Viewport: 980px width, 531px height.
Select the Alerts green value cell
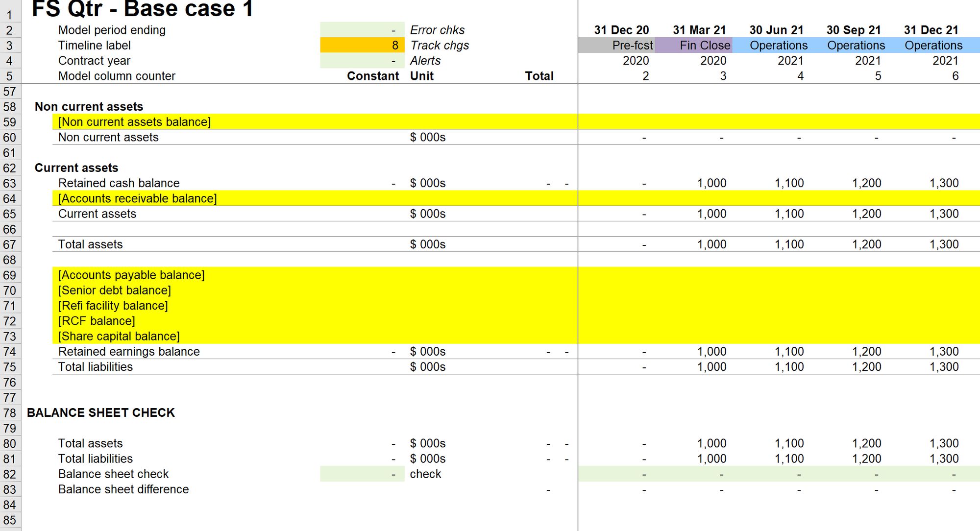(x=362, y=61)
